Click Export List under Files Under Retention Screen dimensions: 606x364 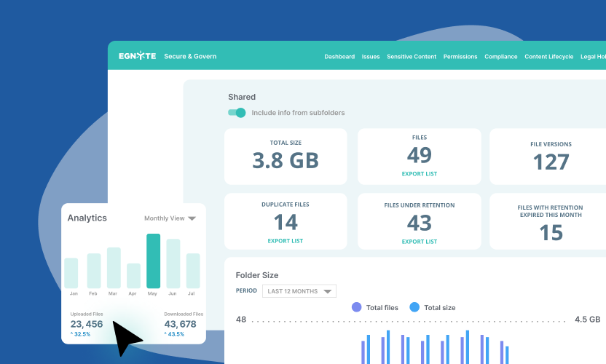[x=420, y=241]
